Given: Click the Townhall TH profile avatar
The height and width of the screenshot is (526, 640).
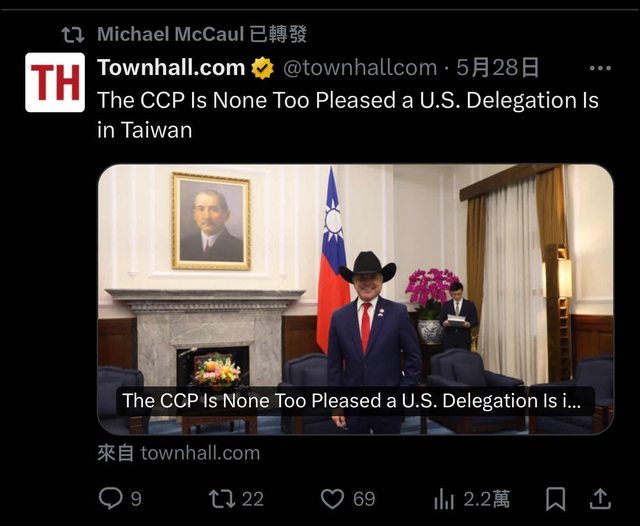Looking at the screenshot, I should (55, 82).
